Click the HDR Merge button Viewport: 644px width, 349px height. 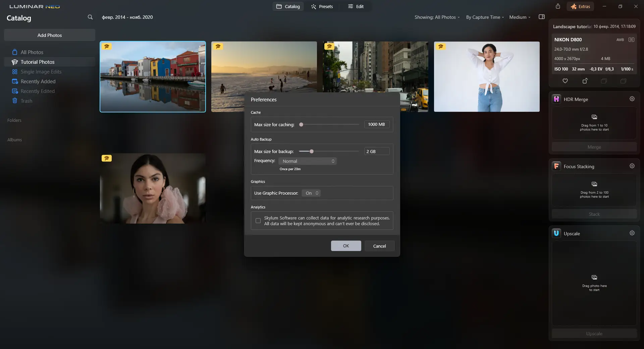point(594,147)
